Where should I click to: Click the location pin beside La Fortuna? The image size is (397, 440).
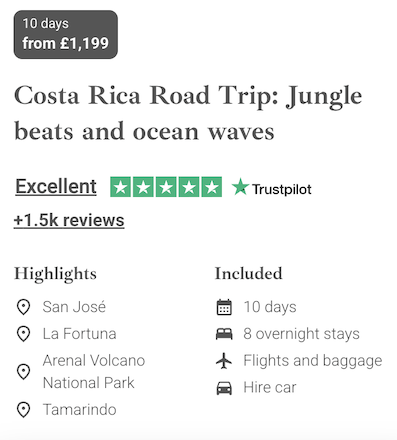click(23, 334)
